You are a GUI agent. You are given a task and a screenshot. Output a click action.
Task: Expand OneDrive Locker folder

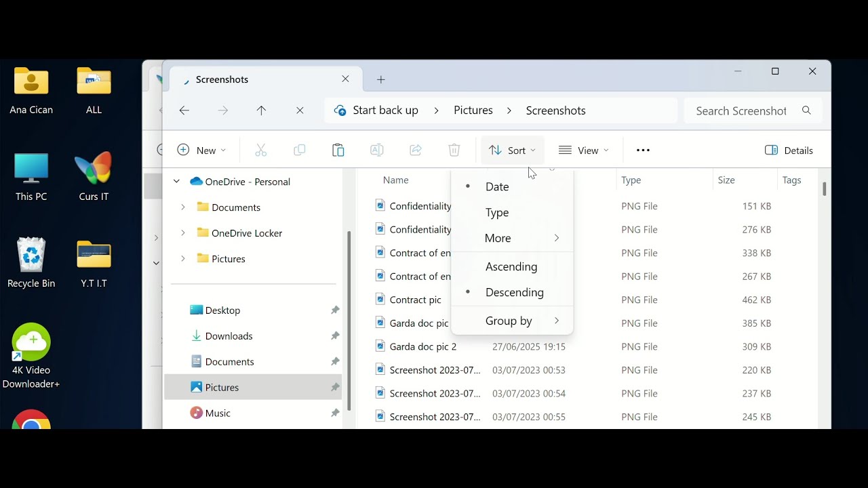[182, 233]
